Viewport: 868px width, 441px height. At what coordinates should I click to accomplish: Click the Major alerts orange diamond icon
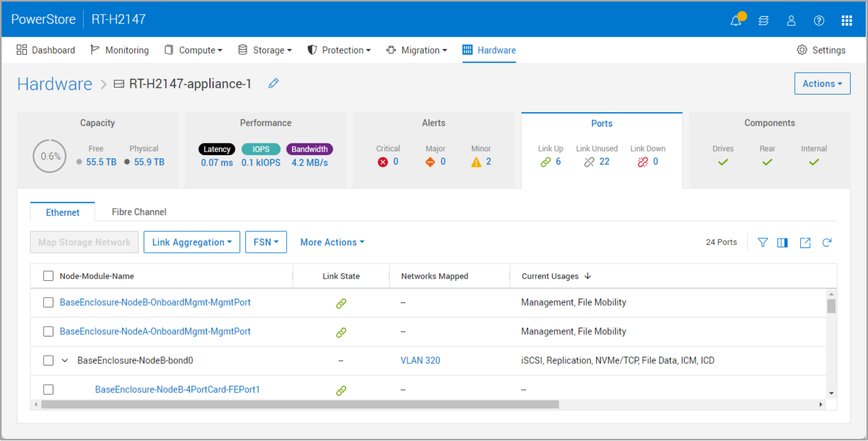click(430, 162)
